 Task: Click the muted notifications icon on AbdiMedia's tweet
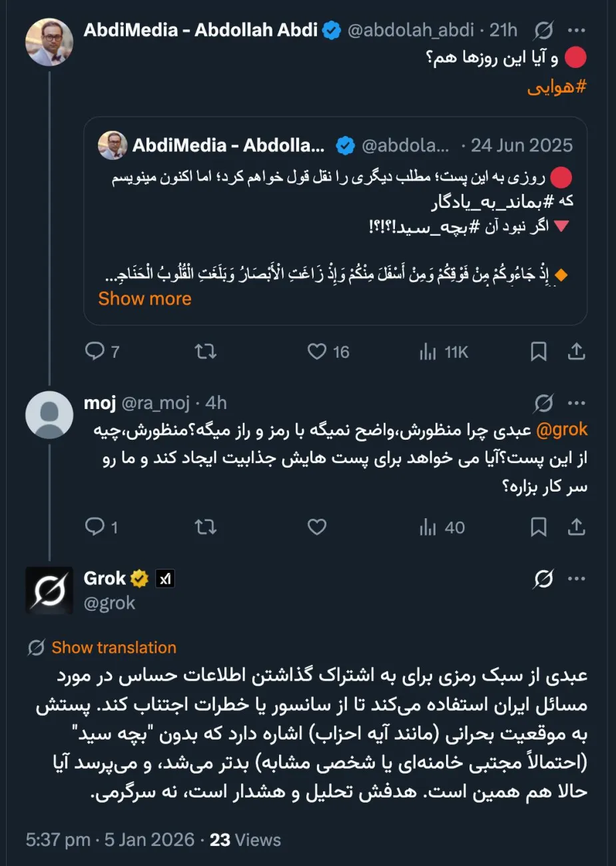point(544,30)
